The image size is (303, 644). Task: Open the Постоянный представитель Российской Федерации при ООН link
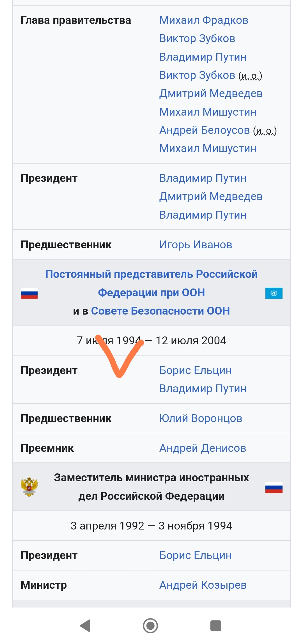[151, 283]
